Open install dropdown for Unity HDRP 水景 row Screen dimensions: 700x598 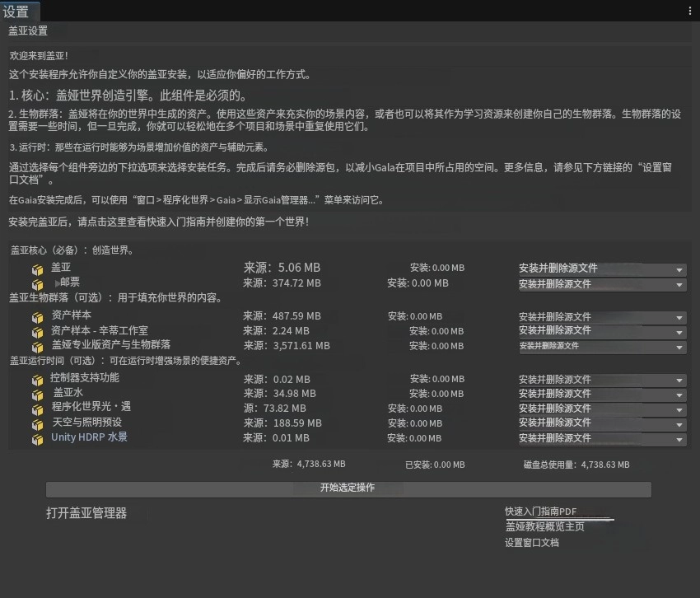[602, 439]
